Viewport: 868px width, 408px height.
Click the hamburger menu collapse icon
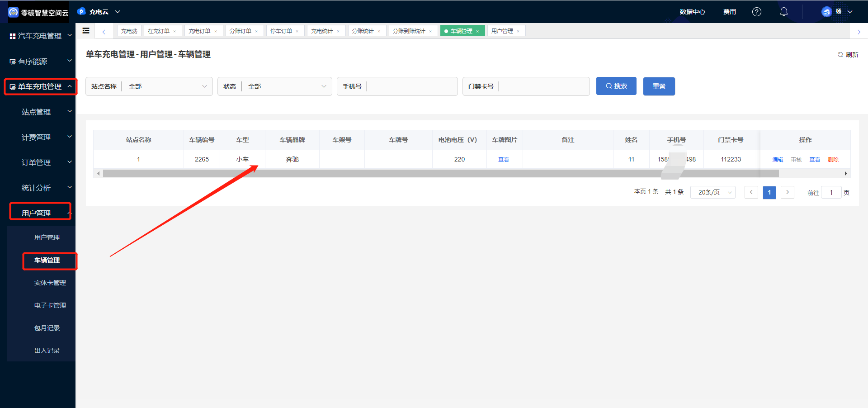[86, 31]
